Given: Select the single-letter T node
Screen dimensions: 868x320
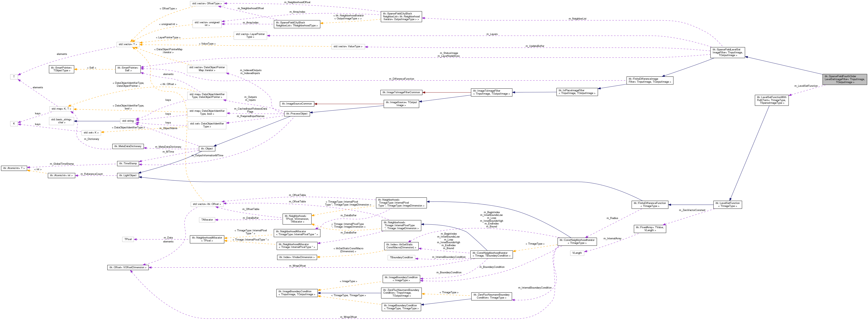Looking at the screenshot, I should pyautogui.click(x=14, y=77).
